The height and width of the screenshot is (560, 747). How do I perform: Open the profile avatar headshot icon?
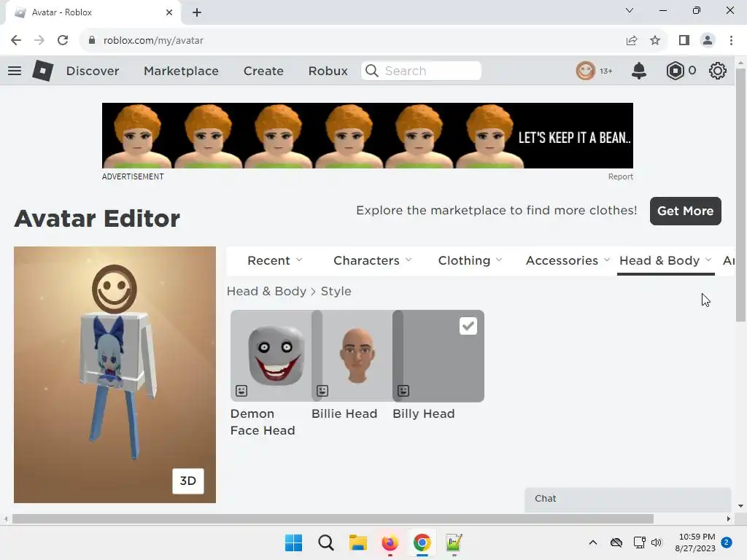coord(586,71)
